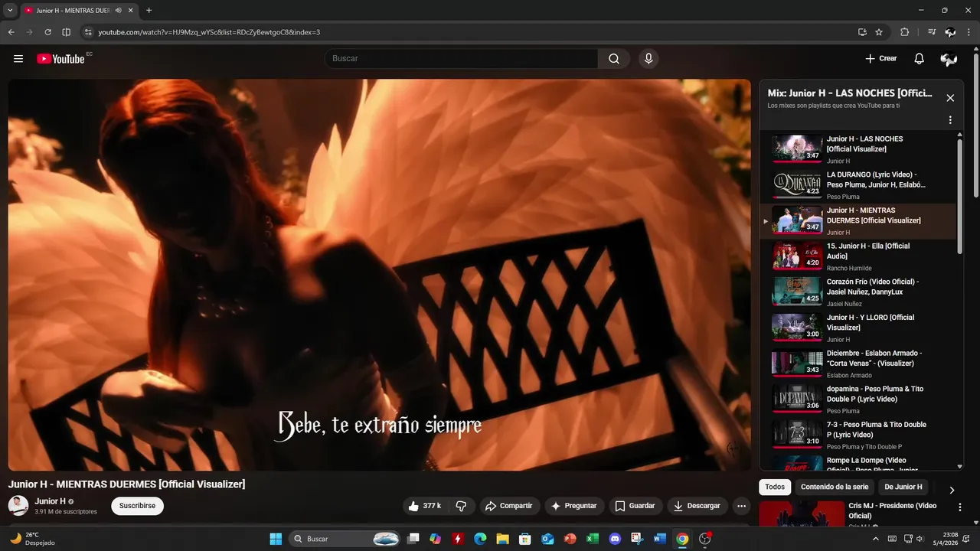Select the De Junior H chip
This screenshot has width=980, height=551.
point(903,487)
